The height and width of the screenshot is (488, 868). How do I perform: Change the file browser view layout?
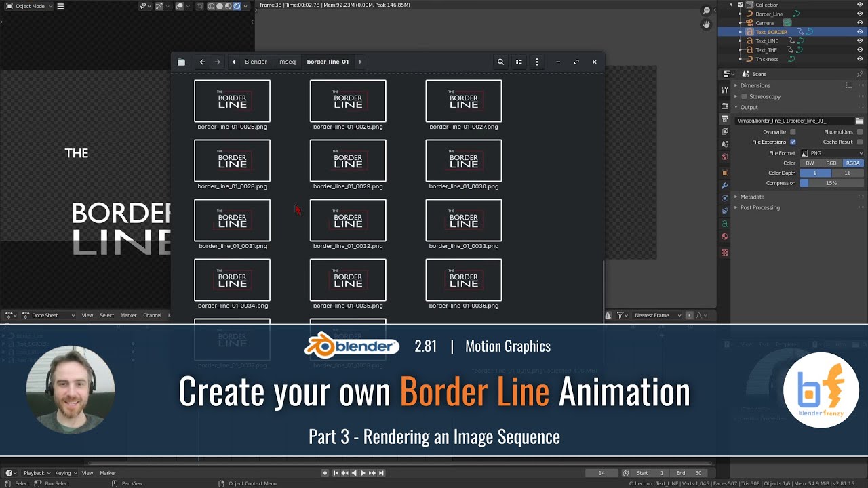pyautogui.click(x=519, y=62)
